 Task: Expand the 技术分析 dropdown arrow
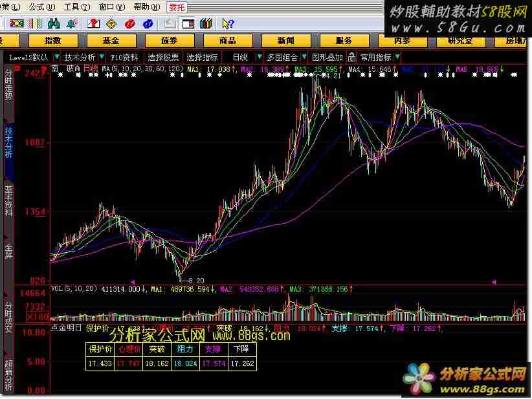point(101,57)
